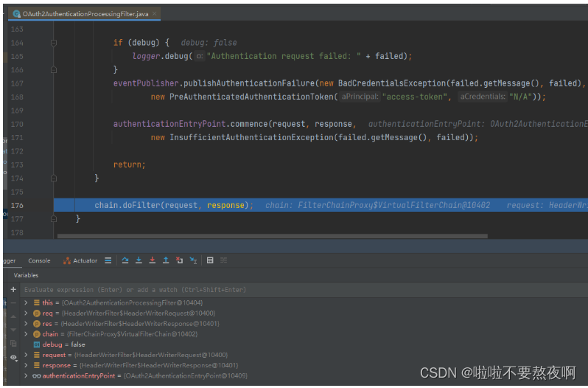
Task: Open the Evaluate Expression calculator icon
Action: [x=210, y=260]
